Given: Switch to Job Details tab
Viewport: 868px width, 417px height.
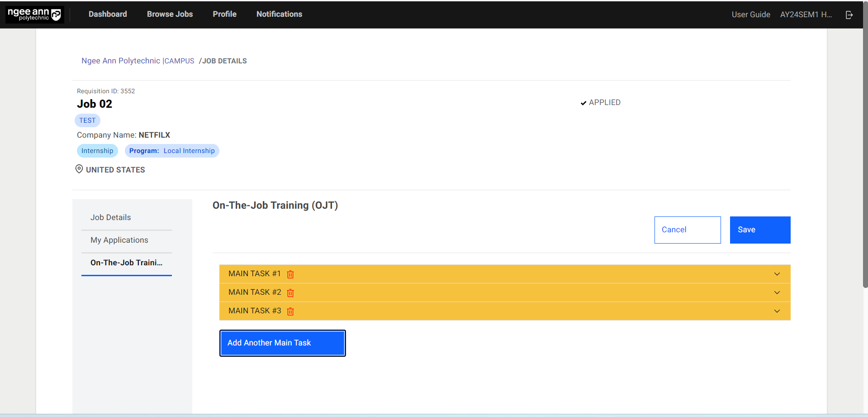Looking at the screenshot, I should tap(110, 217).
